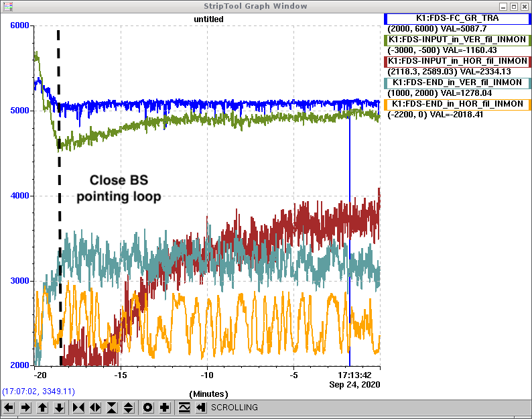
Task: Click the return-to-scrolling arrow icon
Action: (201, 407)
